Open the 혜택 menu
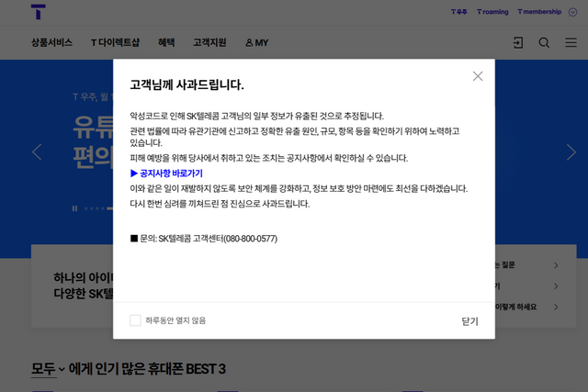The height and width of the screenshot is (392, 588). 166,42
